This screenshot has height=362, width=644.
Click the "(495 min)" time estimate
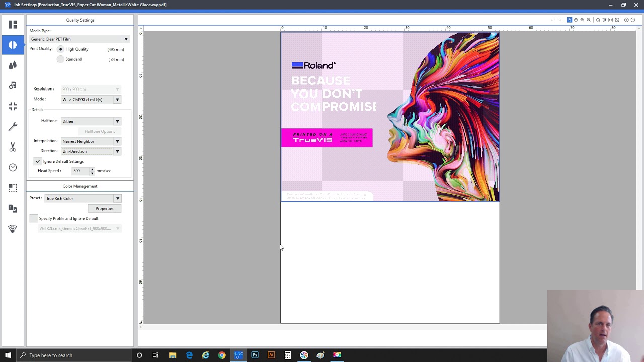(x=115, y=49)
